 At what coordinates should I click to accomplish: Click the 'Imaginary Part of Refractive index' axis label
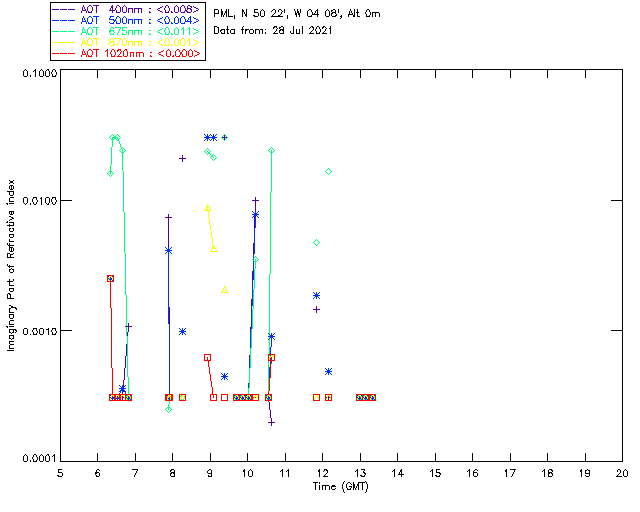tap(11, 265)
